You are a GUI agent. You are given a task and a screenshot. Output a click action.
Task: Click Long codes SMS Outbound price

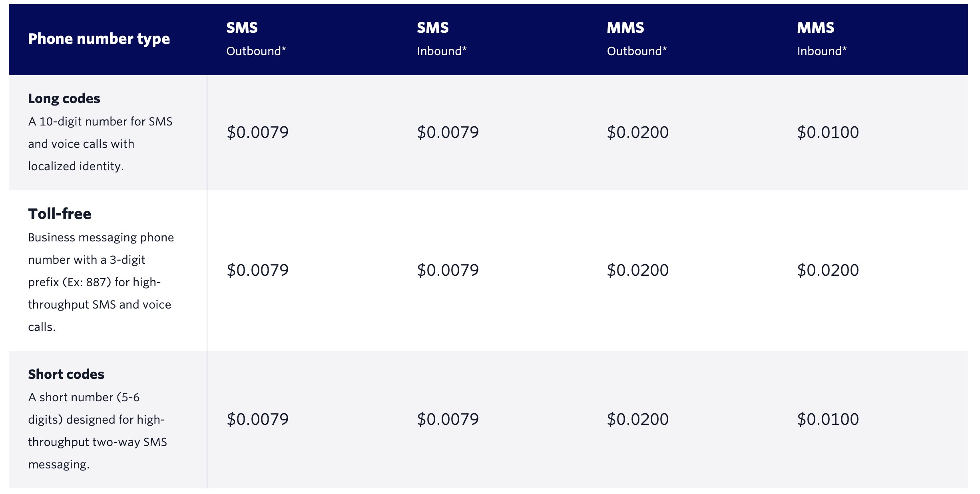[x=257, y=132]
